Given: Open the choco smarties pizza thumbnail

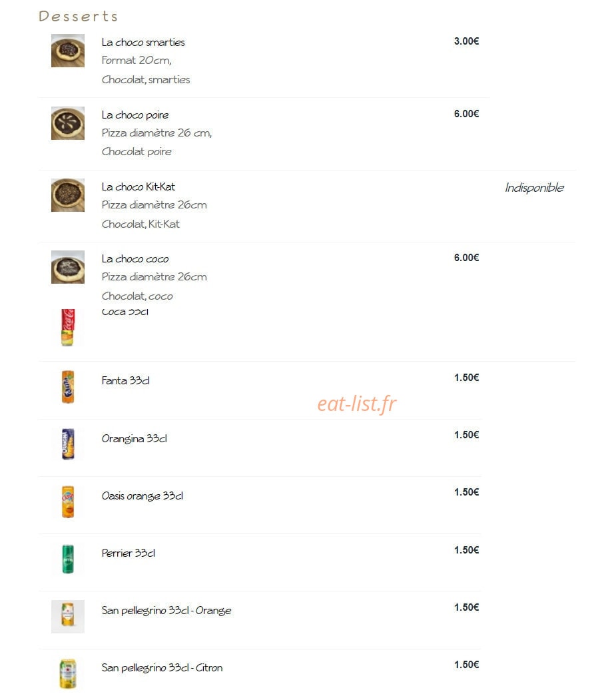Looking at the screenshot, I should coord(67,51).
